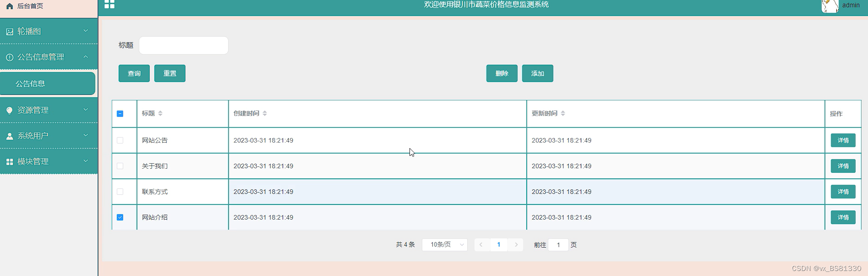
Task: Open 详情 for the 网站介绍 row
Action: 843,217
